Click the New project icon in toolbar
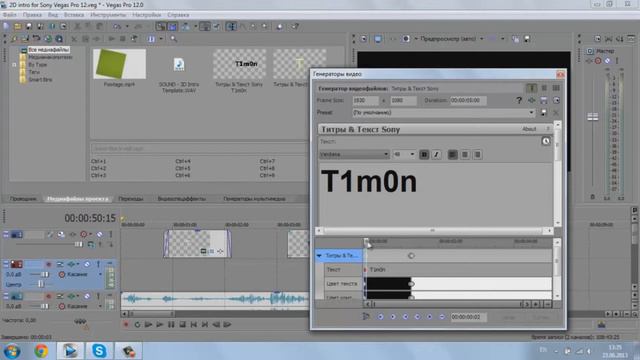This screenshot has width=640, height=360. 6,27
